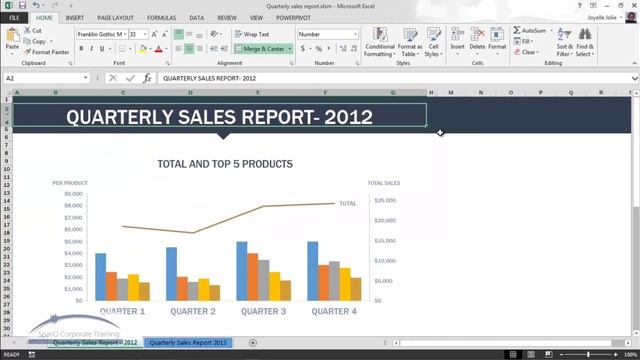Click the Decrease Indent icon
The image size is (640, 360).
(x=213, y=49)
